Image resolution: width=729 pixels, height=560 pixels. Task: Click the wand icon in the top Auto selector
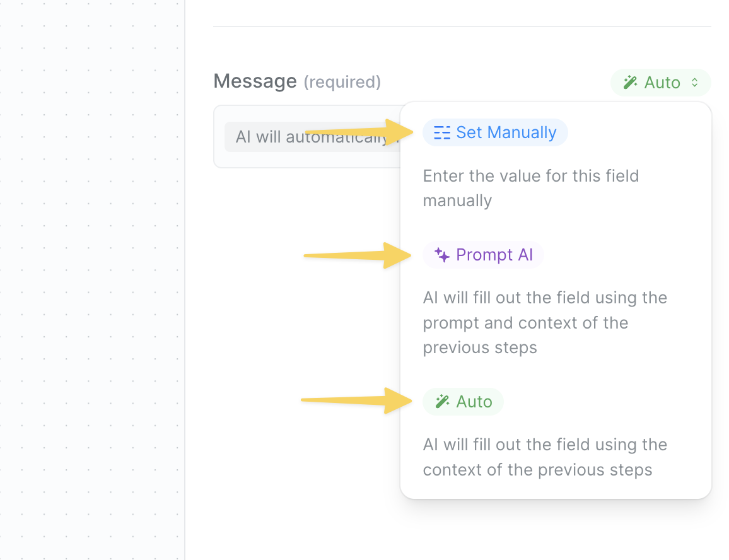630,83
